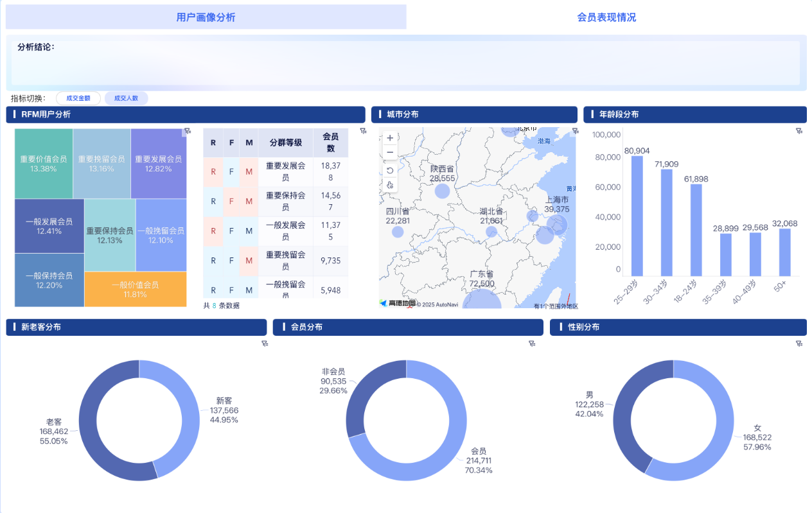Open the filter icon on 性别分布 chart
This screenshot has height=513, width=812.
(x=798, y=343)
